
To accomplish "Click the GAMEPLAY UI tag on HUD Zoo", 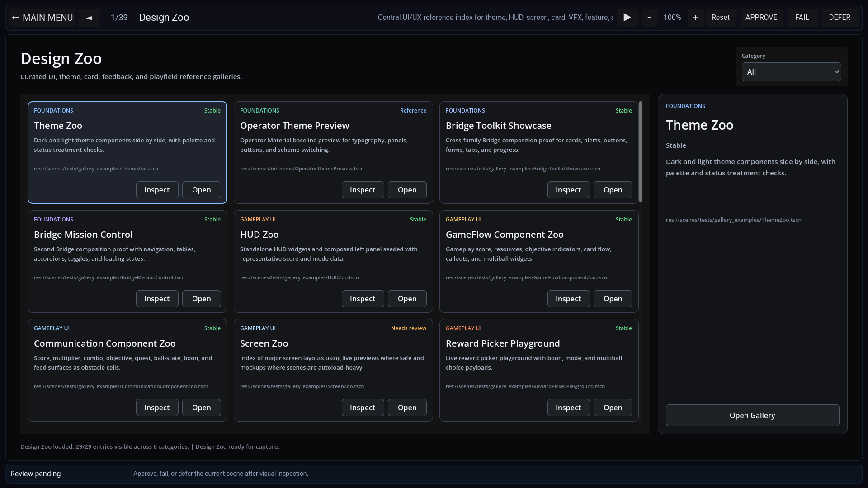I will pos(258,220).
